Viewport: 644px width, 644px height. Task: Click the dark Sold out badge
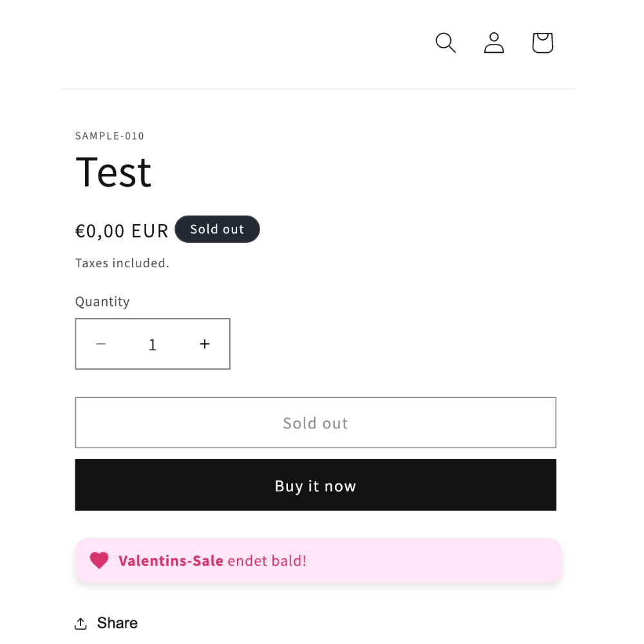coord(217,229)
